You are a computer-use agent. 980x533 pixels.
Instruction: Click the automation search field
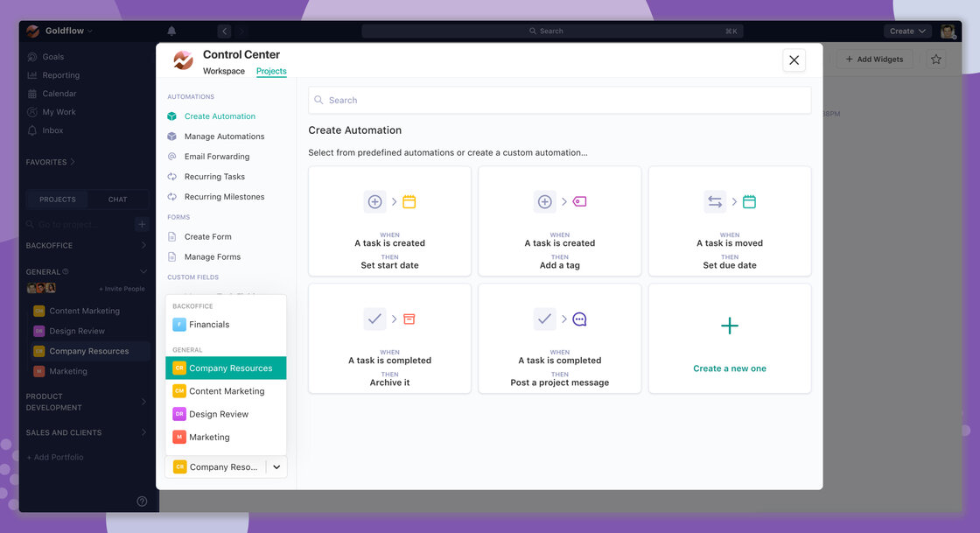(560, 101)
